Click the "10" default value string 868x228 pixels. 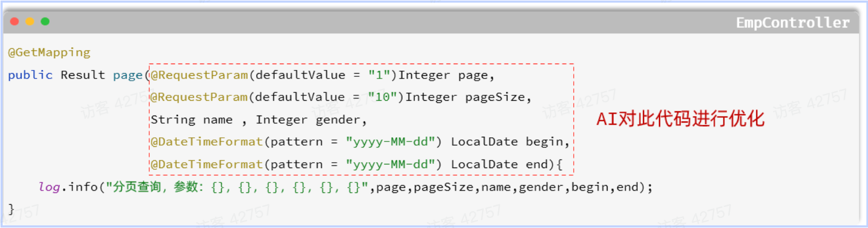point(382,98)
